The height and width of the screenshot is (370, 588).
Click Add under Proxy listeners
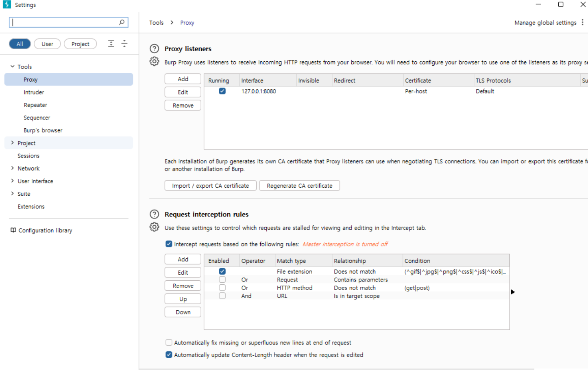(183, 79)
